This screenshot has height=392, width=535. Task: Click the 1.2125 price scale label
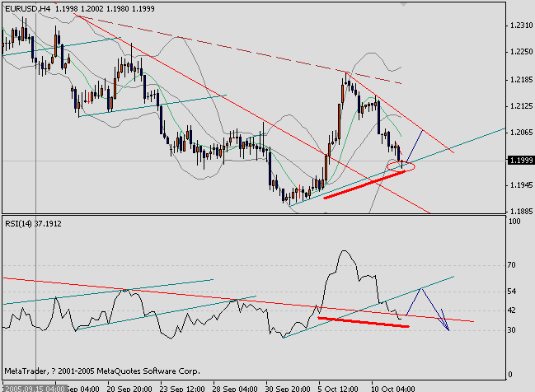521,106
